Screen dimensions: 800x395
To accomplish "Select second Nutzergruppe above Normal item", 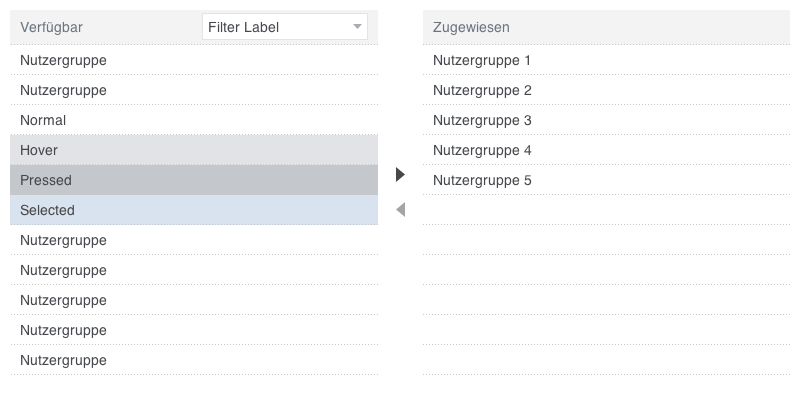I will click(x=194, y=90).
